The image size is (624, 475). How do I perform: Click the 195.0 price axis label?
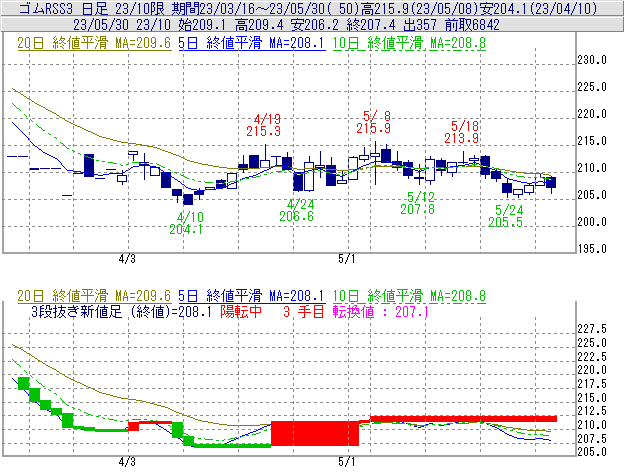592,249
